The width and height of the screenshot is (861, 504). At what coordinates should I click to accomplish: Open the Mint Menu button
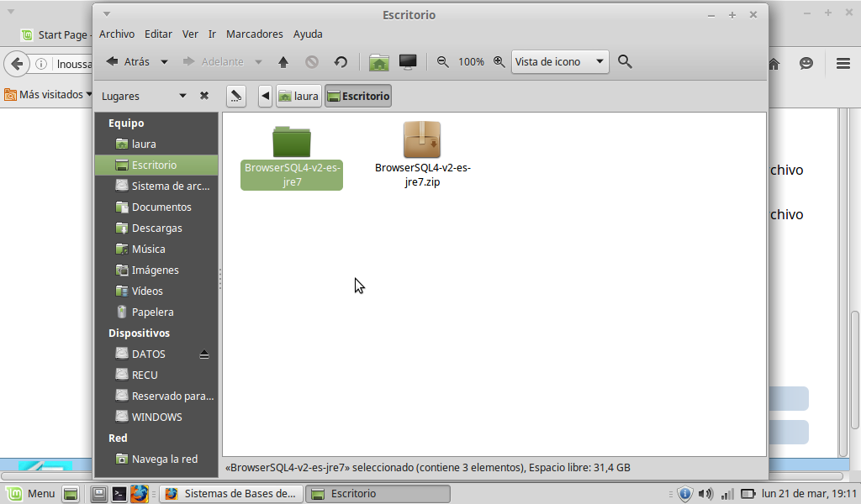(x=31, y=494)
